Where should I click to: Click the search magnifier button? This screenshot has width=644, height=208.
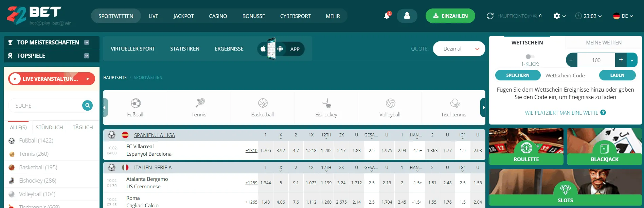[x=87, y=106]
